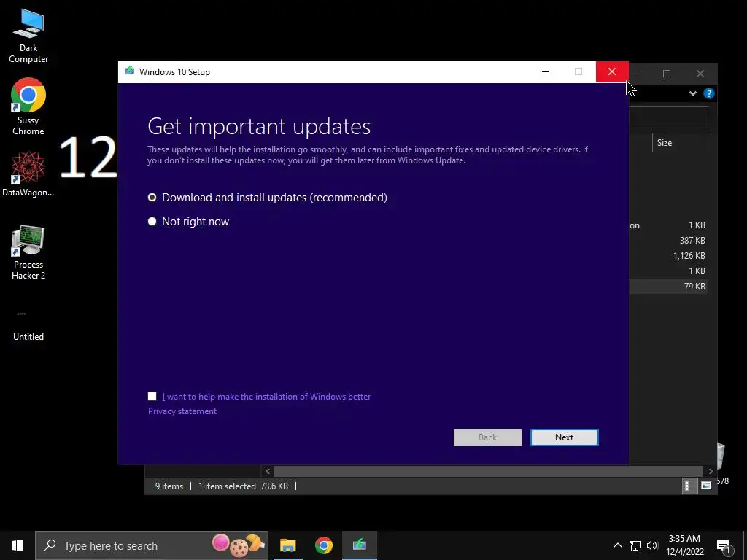
Task: Click the Windows Setup taskbar icon
Action: (359, 545)
